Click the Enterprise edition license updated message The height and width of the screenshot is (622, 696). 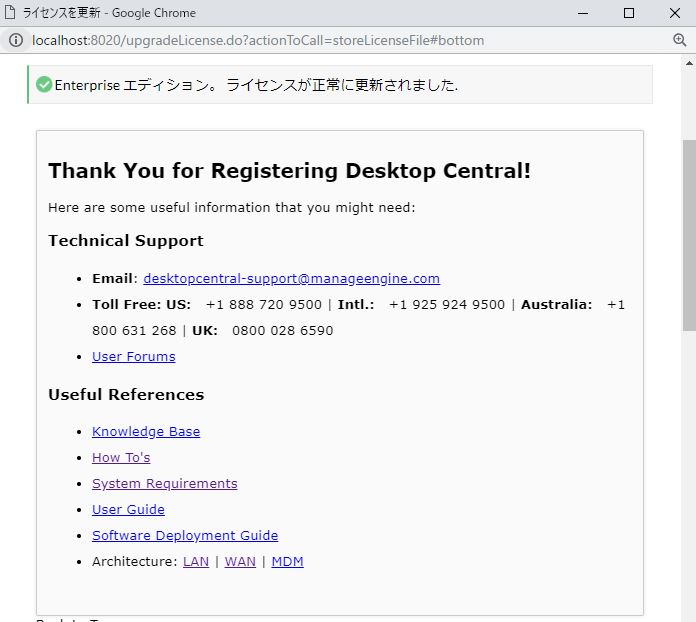256,84
